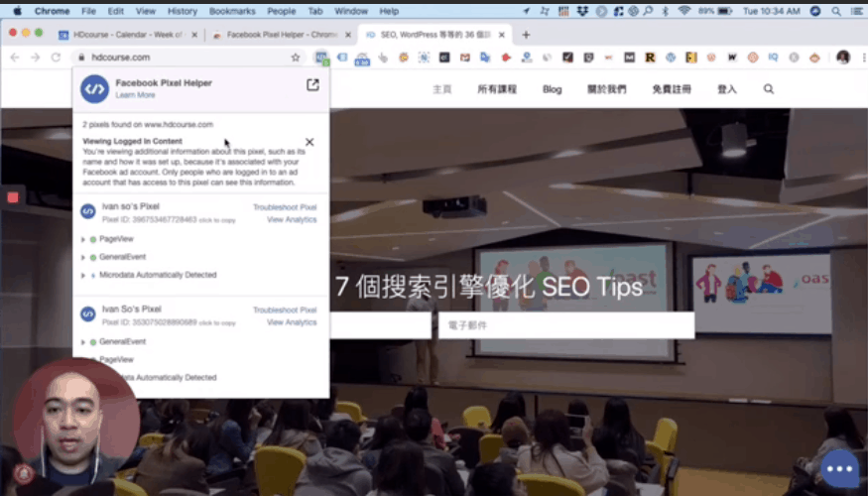Close the active SEO, WordPress tab
868x496 pixels.
click(502, 35)
